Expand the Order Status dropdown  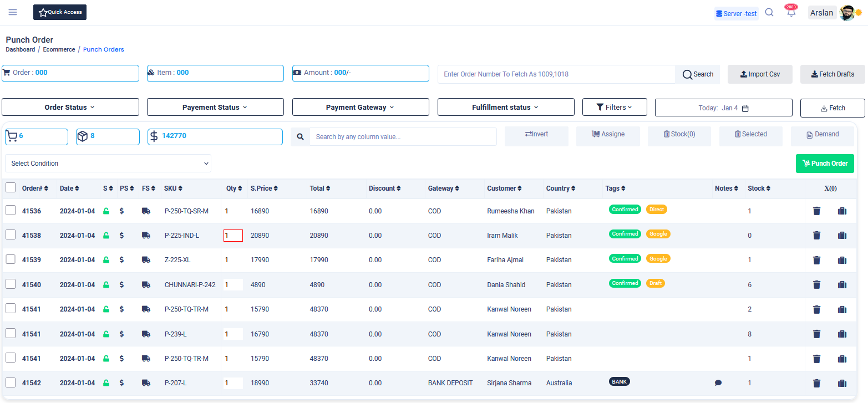(70, 108)
